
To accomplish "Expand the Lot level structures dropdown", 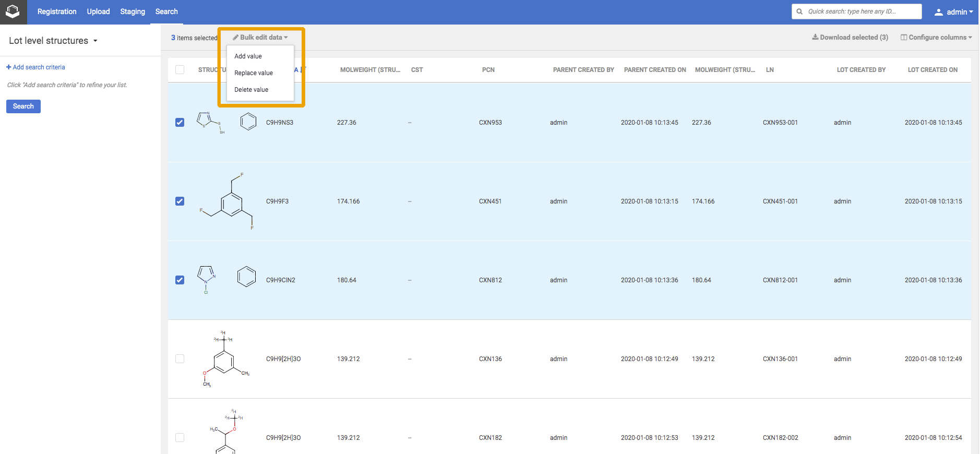I will pyautogui.click(x=95, y=41).
